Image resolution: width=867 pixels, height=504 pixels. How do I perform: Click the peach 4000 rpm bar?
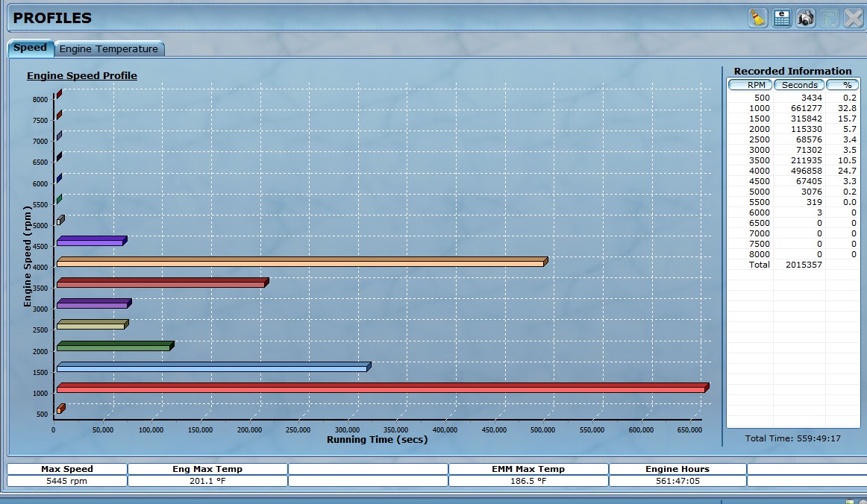(302, 262)
